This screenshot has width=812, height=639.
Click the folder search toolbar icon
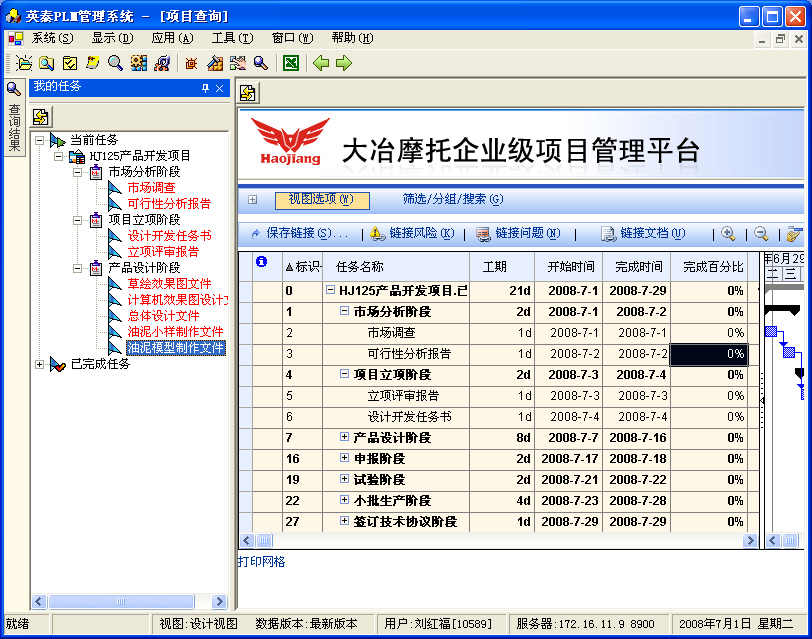(47, 63)
